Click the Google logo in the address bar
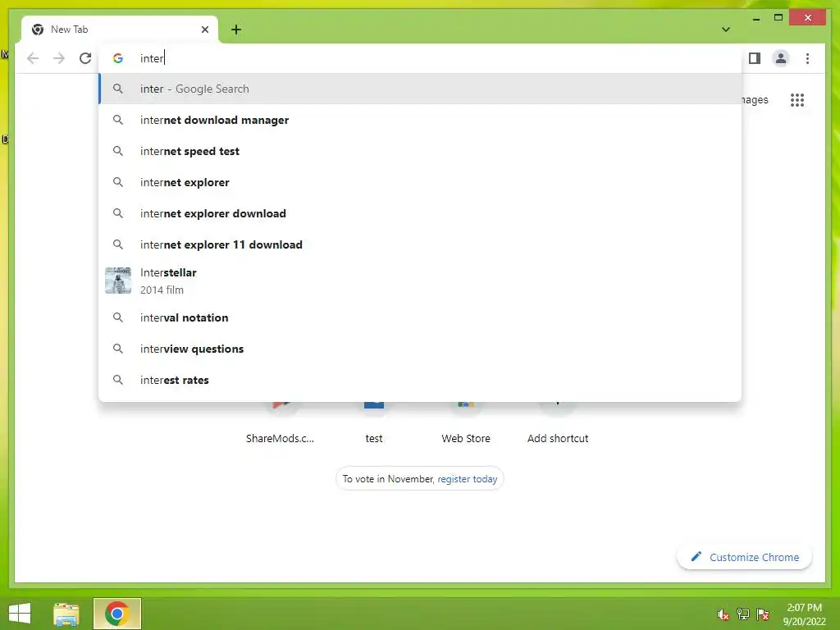This screenshot has width=840, height=630. (118, 58)
